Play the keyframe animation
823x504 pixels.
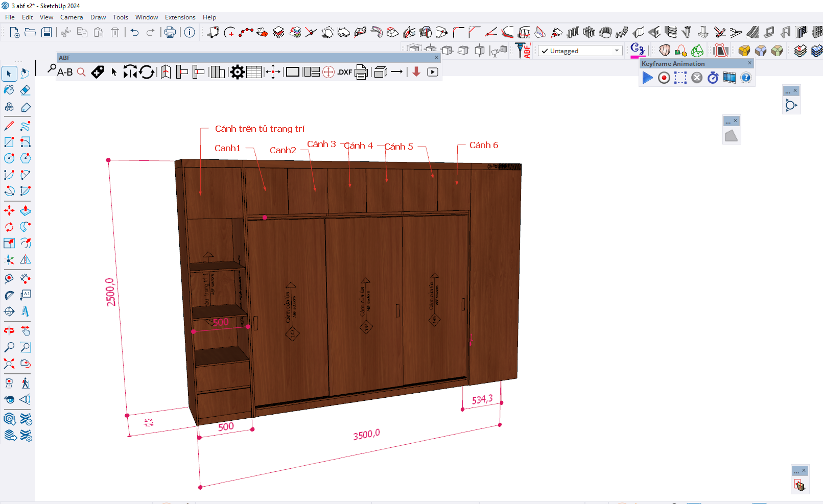[x=647, y=78]
